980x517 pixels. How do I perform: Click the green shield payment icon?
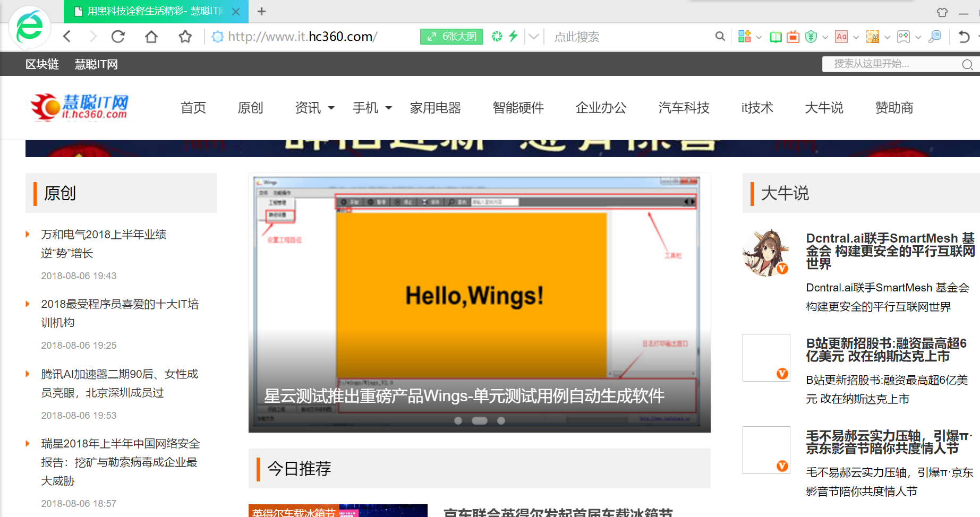coord(811,37)
